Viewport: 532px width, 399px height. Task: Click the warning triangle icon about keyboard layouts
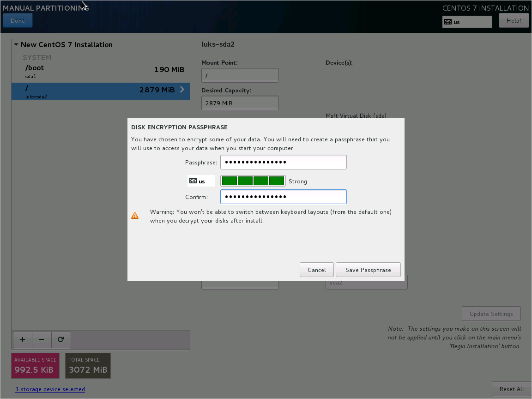(x=135, y=215)
